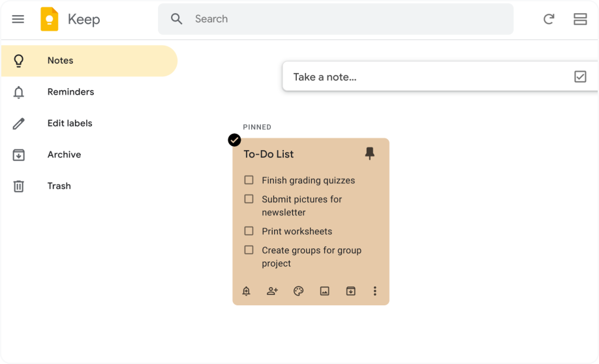Screen dimensions: 599x364
Task: Toggle the note's selection checkmark
Action: pyautogui.click(x=234, y=140)
